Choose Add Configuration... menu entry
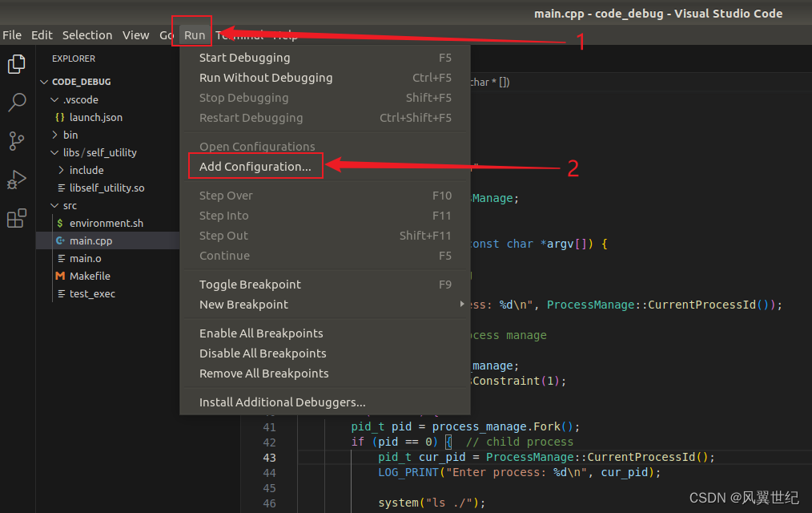The image size is (812, 513). tap(325, 167)
